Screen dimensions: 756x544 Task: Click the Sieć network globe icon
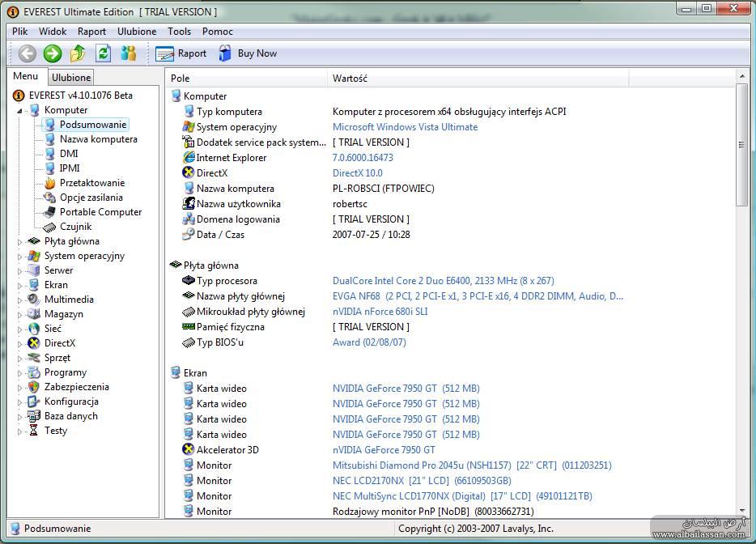[x=34, y=329]
